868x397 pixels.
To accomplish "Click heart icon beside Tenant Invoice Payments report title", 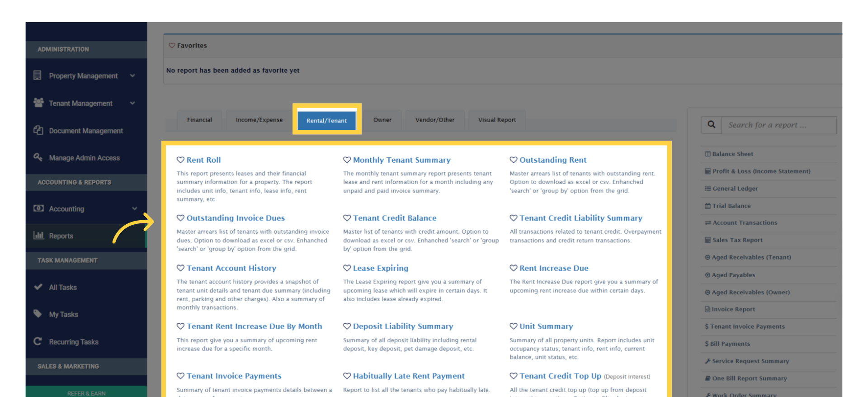I will coord(180,376).
